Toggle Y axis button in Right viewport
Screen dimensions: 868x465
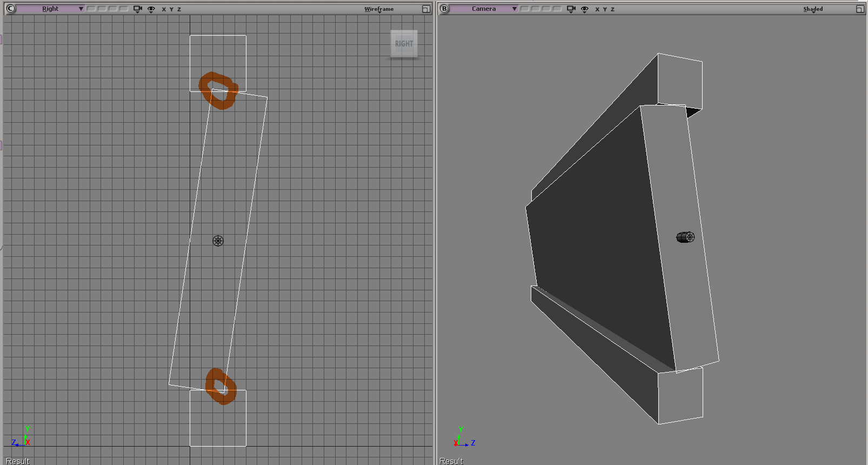pyautogui.click(x=171, y=9)
